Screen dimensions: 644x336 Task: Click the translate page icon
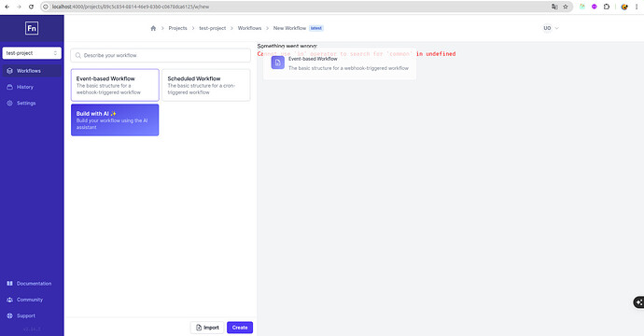pyautogui.click(x=554, y=7)
